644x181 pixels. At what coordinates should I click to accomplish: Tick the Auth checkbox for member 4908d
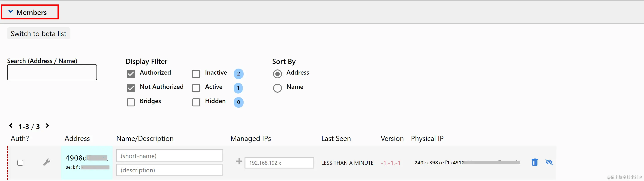[x=20, y=163]
